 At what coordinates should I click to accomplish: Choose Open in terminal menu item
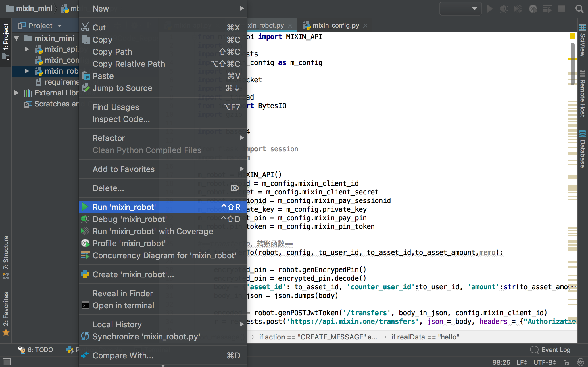point(163,305)
